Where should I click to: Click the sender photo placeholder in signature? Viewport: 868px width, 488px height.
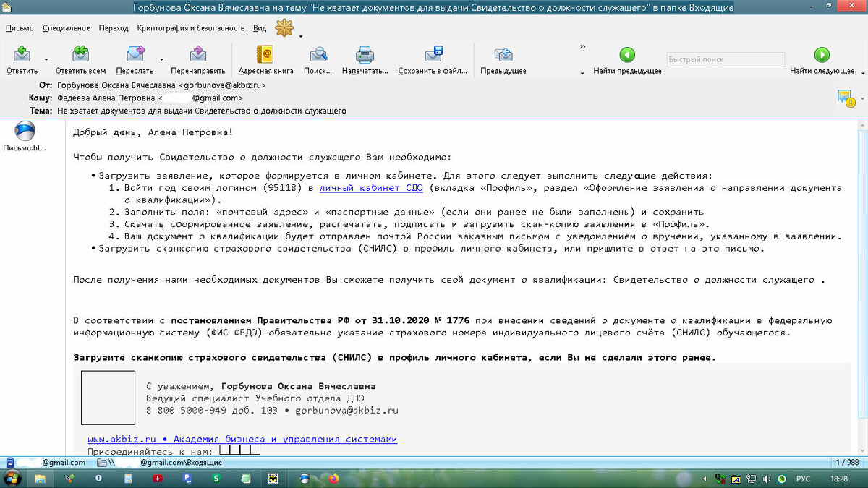coord(108,398)
